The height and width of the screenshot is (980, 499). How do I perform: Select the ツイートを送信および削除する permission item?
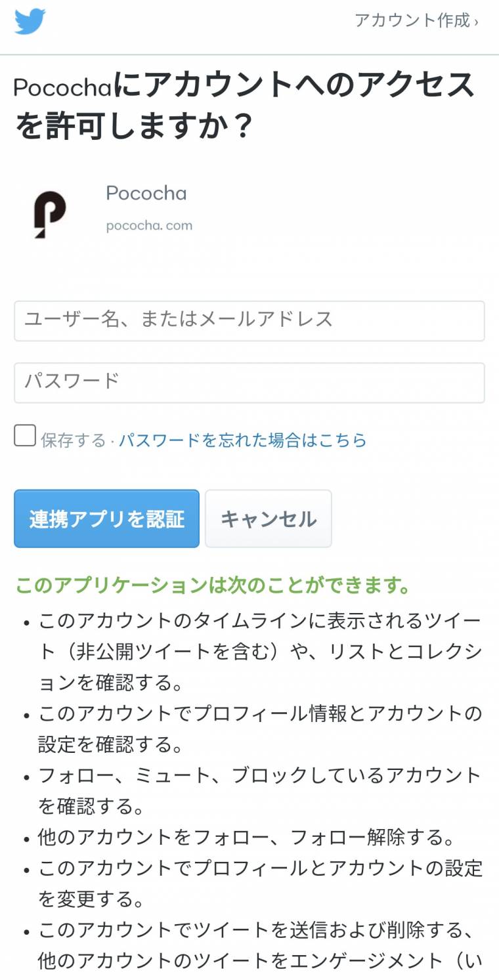click(259, 945)
